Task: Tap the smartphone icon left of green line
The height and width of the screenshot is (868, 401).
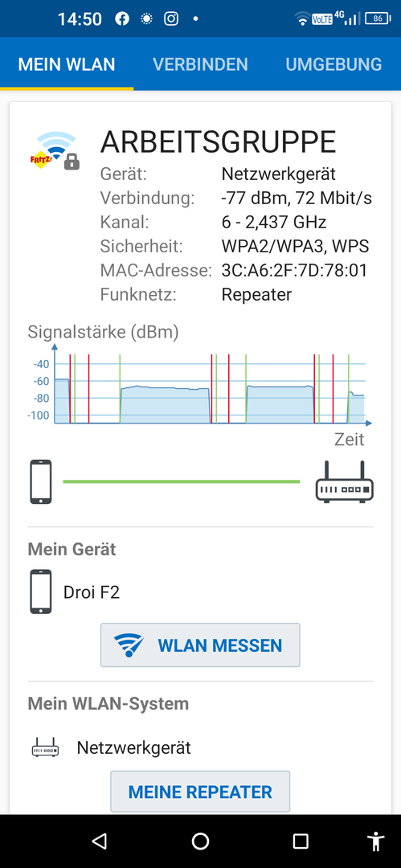Action: [41, 481]
